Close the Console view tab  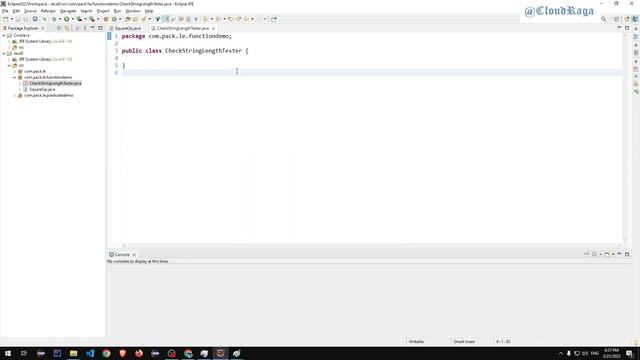[x=134, y=255]
